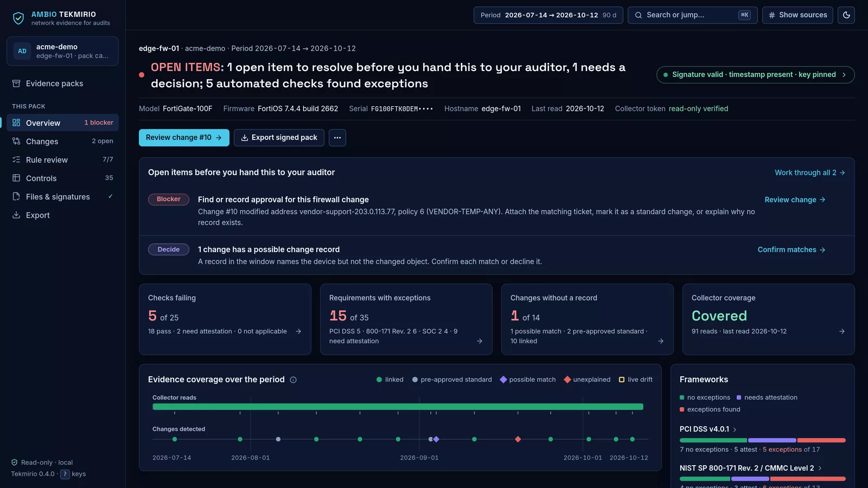Open Changes without a record card arrow
868x488 pixels.
click(661, 341)
